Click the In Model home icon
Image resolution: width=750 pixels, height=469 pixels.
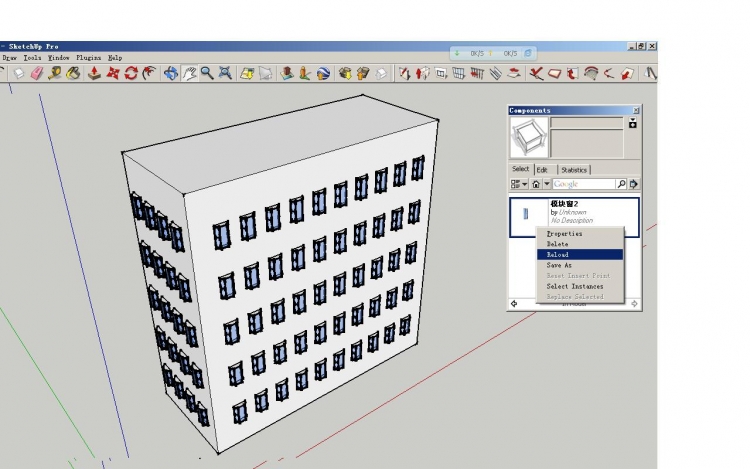536,184
